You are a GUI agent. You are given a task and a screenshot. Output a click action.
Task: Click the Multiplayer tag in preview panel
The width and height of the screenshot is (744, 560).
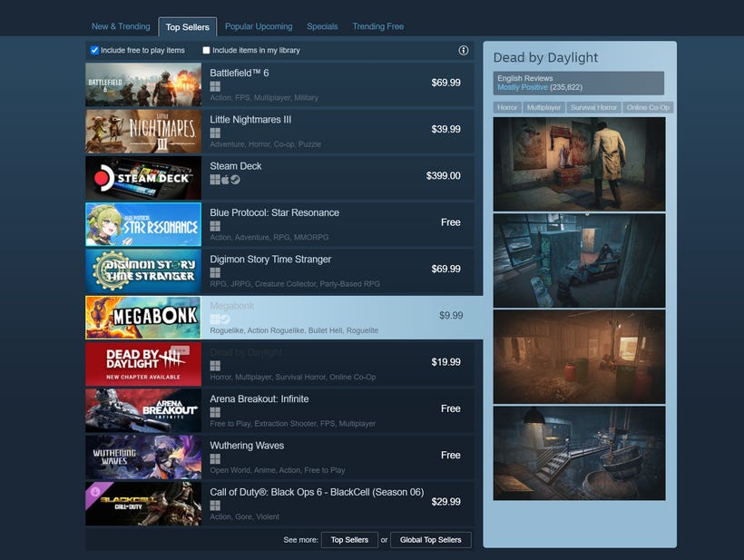coord(543,107)
